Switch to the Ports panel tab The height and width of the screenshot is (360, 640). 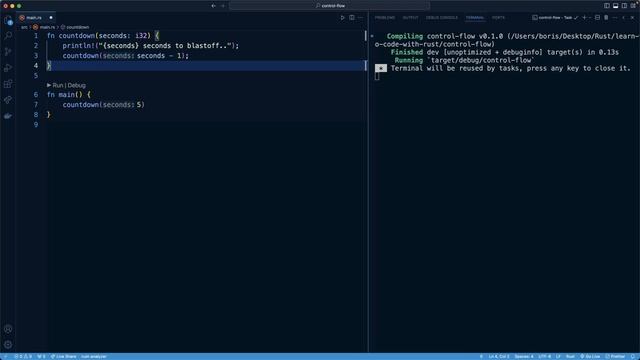[x=498, y=18]
